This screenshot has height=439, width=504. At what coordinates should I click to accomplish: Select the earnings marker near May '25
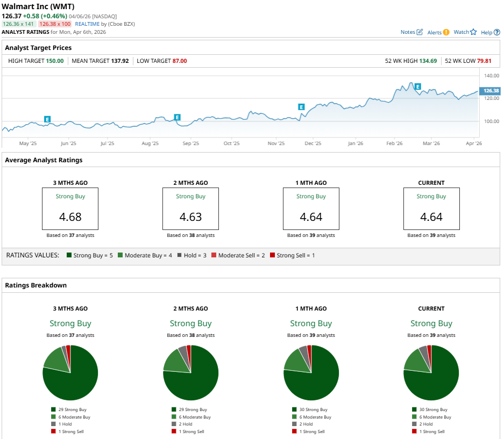coord(47,119)
